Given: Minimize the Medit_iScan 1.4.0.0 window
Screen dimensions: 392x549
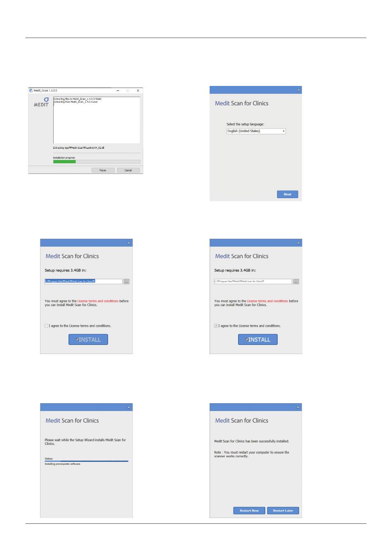Looking at the screenshot, I should tap(118, 90).
